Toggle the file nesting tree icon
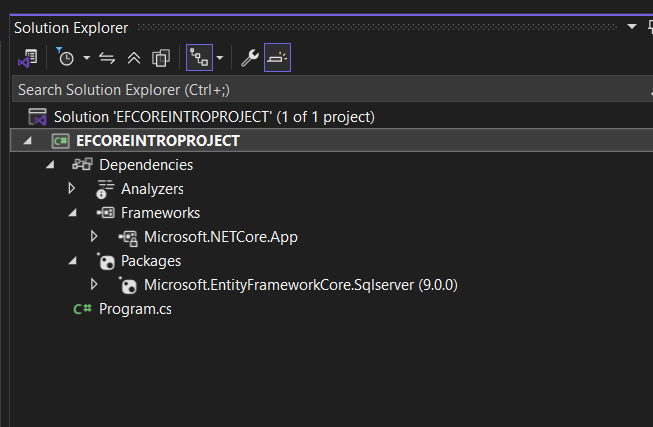The image size is (653, 427). 199,58
